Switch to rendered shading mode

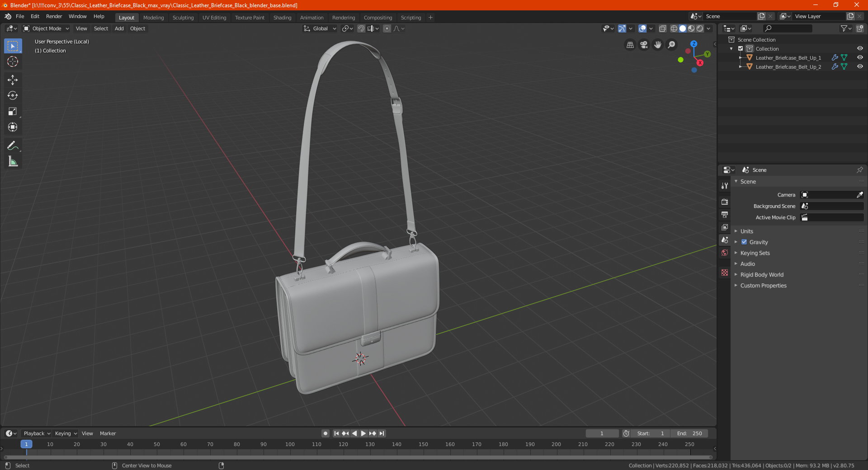pos(700,28)
